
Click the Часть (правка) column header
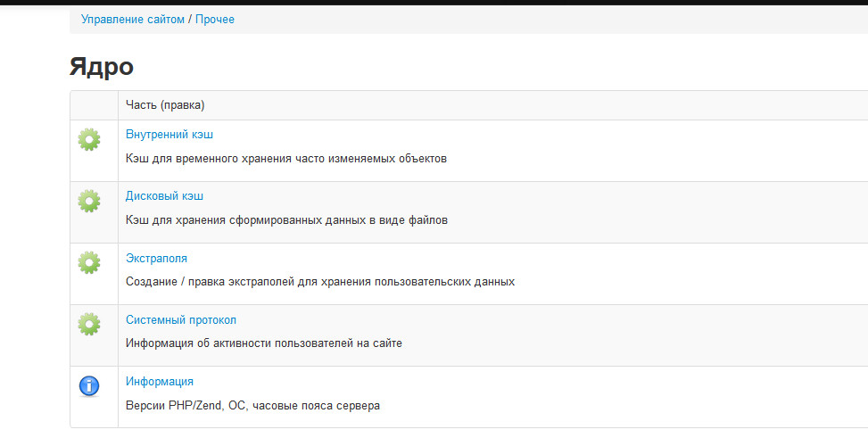165,105
